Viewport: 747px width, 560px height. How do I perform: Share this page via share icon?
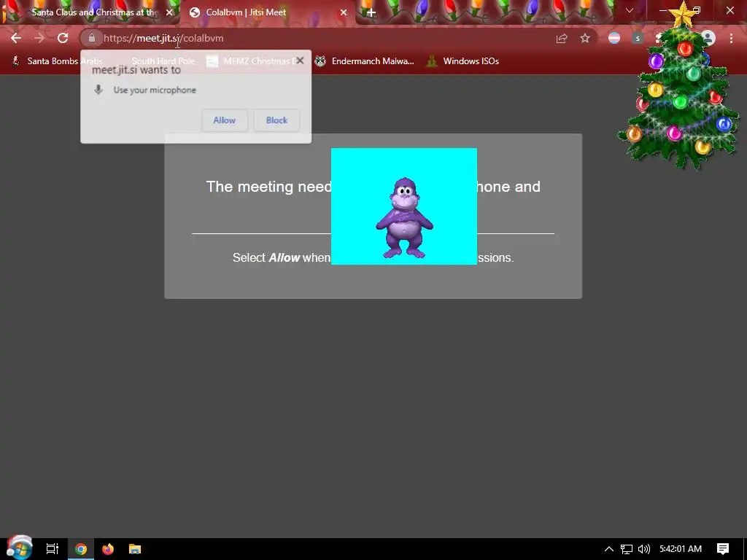pos(562,38)
